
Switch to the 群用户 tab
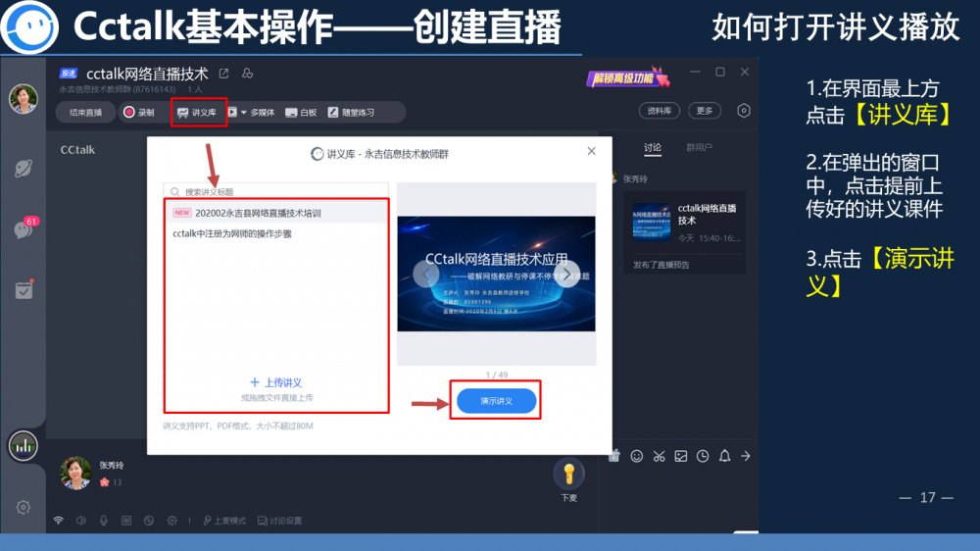coord(699,148)
